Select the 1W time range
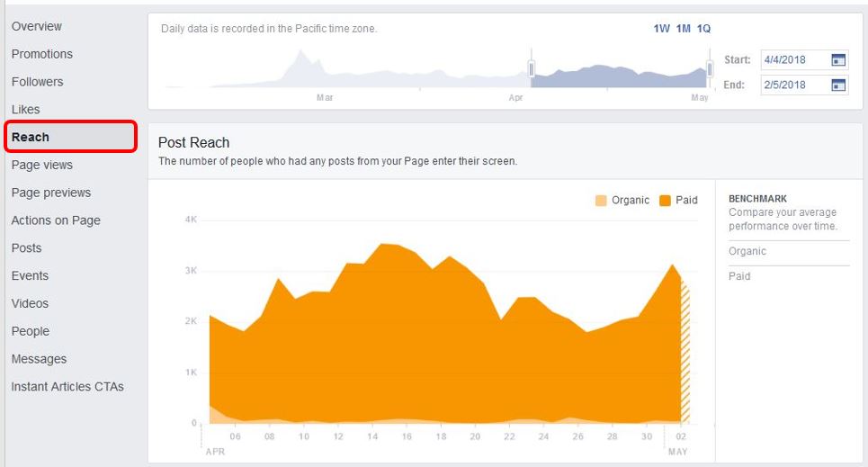Screen dimensions: 868x467 (661, 29)
